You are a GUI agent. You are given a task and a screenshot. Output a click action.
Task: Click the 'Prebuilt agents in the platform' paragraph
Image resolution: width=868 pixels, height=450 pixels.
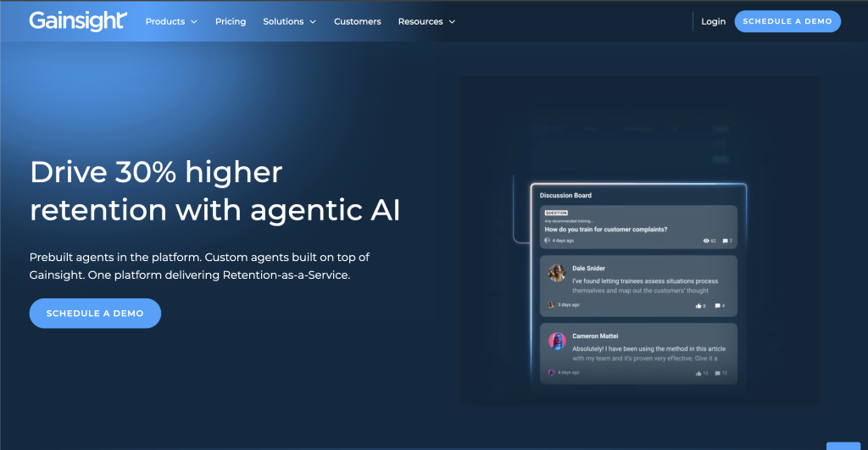199,266
